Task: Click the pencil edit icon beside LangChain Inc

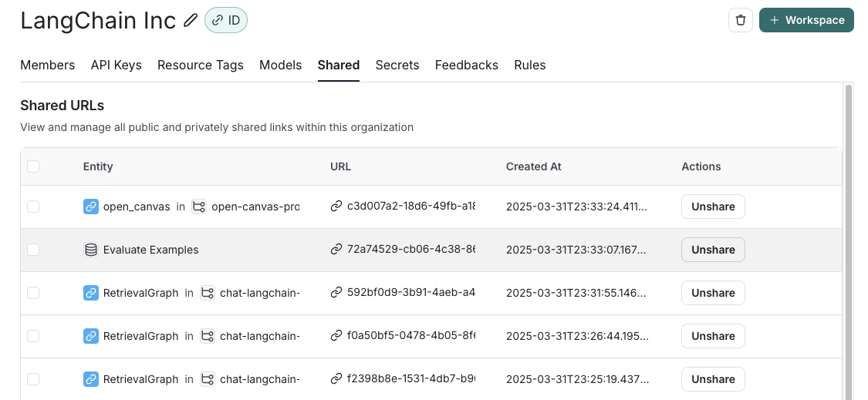Action: pos(191,21)
